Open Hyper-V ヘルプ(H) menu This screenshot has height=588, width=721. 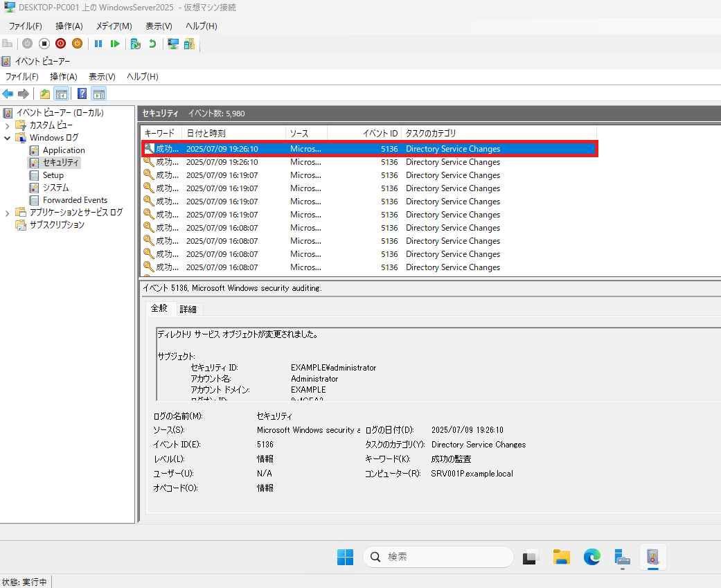pyautogui.click(x=202, y=26)
